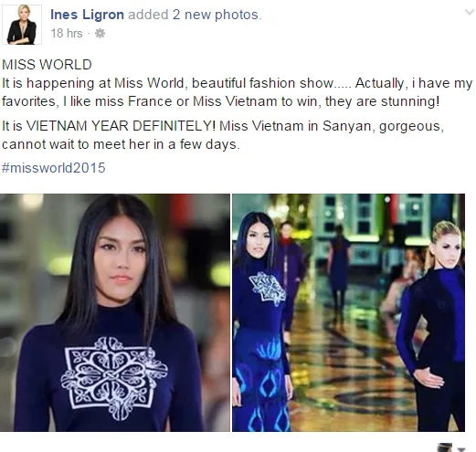Open the post options chevron at top right
This screenshot has width=476, height=452.
(469, 13)
